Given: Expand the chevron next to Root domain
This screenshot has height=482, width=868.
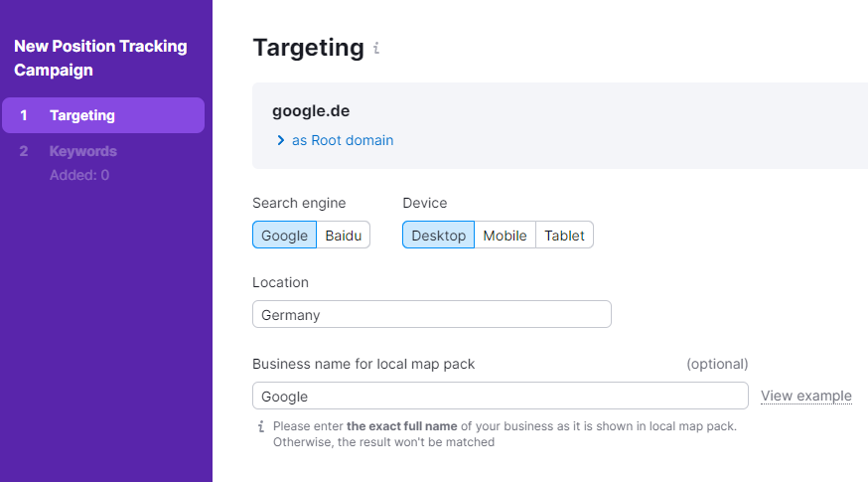Looking at the screenshot, I should click(281, 141).
